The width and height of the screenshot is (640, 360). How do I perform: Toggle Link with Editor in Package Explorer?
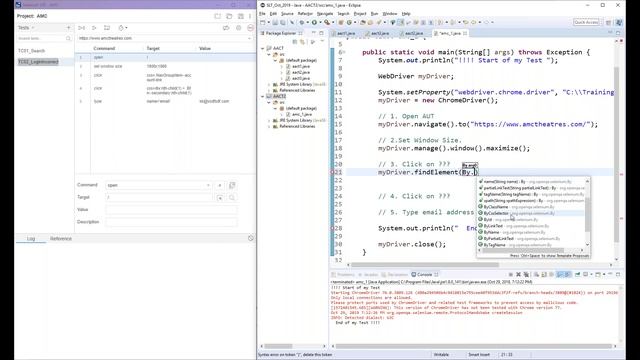click(x=302, y=42)
